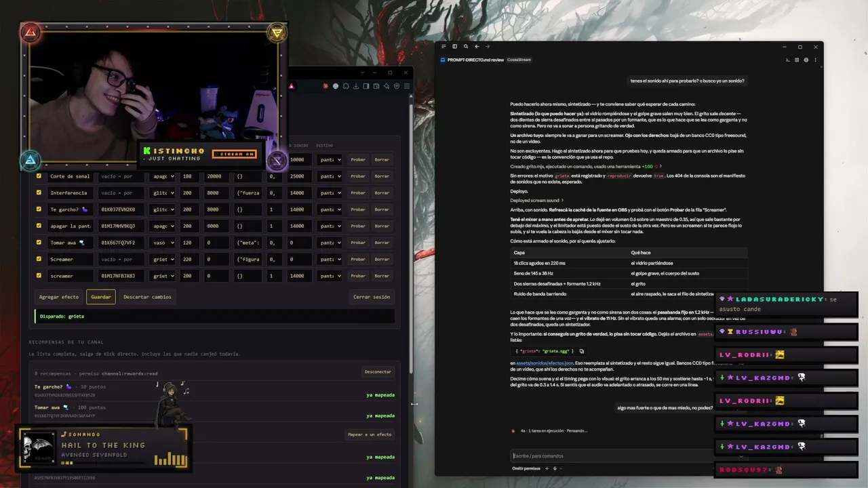Open the browser AI sparkle (Leo) icon

[387, 86]
